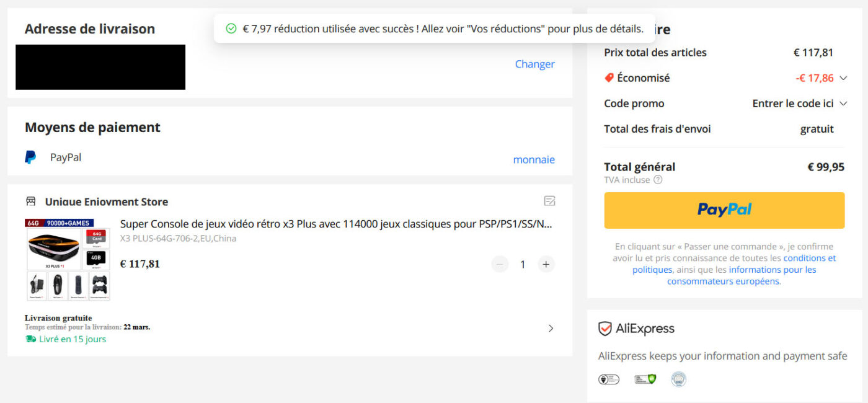
Task: Expand the shipping details with the right arrow
Action: click(x=551, y=328)
